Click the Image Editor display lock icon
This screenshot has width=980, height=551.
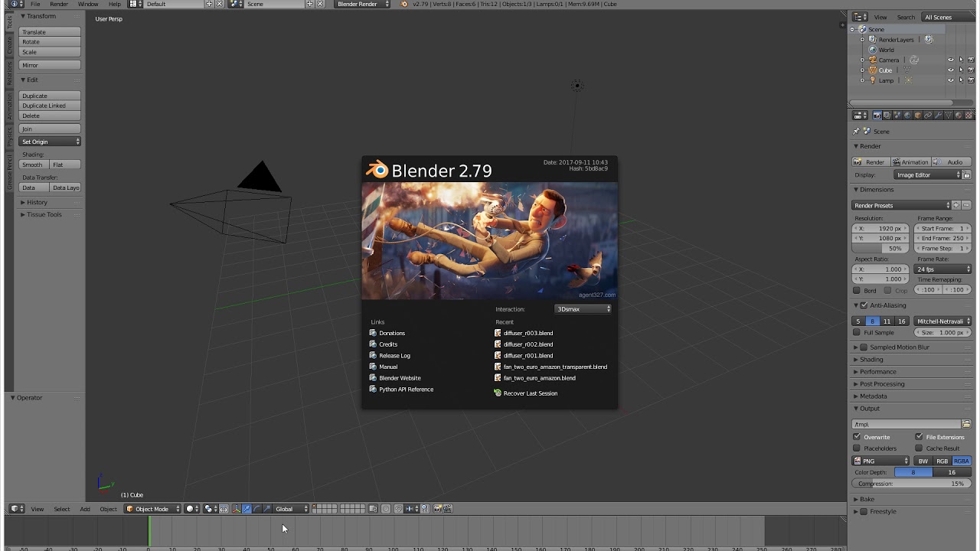pyautogui.click(x=966, y=175)
